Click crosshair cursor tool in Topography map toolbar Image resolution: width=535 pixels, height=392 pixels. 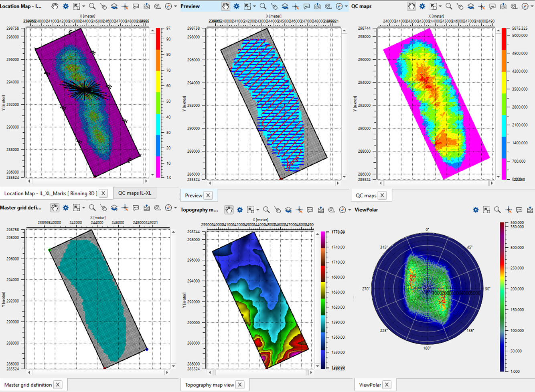pos(299,210)
